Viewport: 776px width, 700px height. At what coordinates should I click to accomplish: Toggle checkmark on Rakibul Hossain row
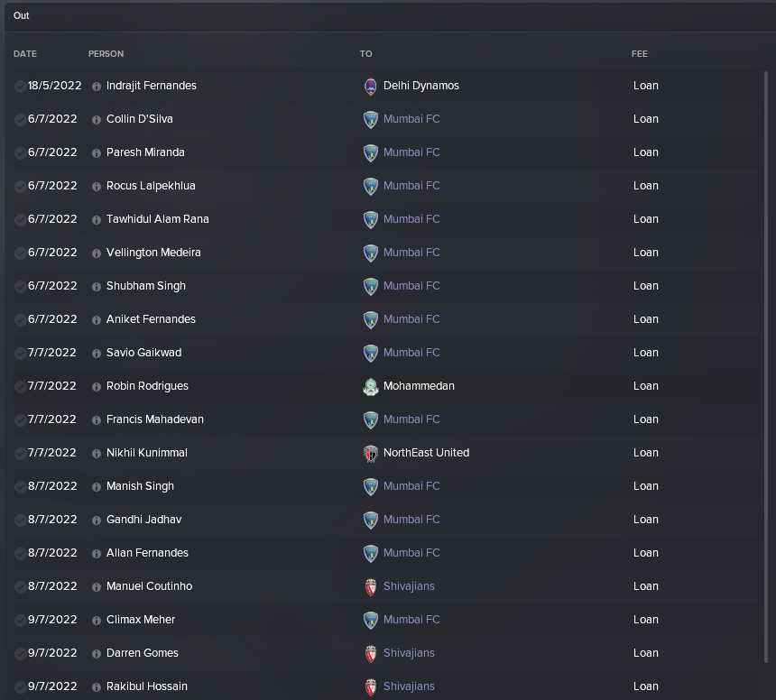pyautogui.click(x=20, y=687)
